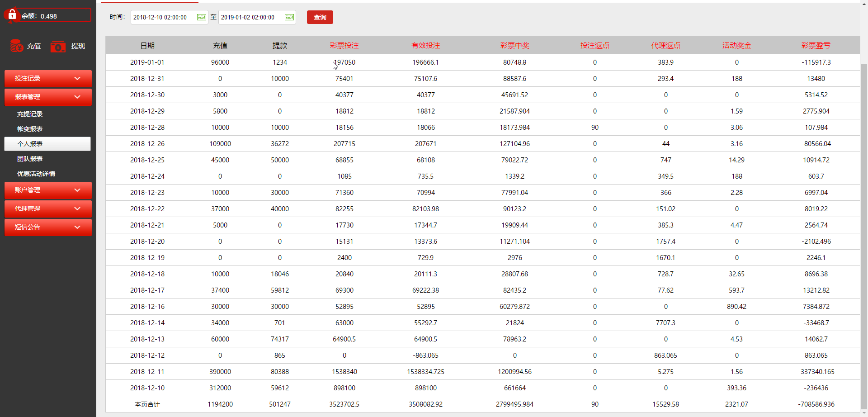Open the 团队报表 submenu item
Screen dimensions: 868x417
click(x=30, y=159)
